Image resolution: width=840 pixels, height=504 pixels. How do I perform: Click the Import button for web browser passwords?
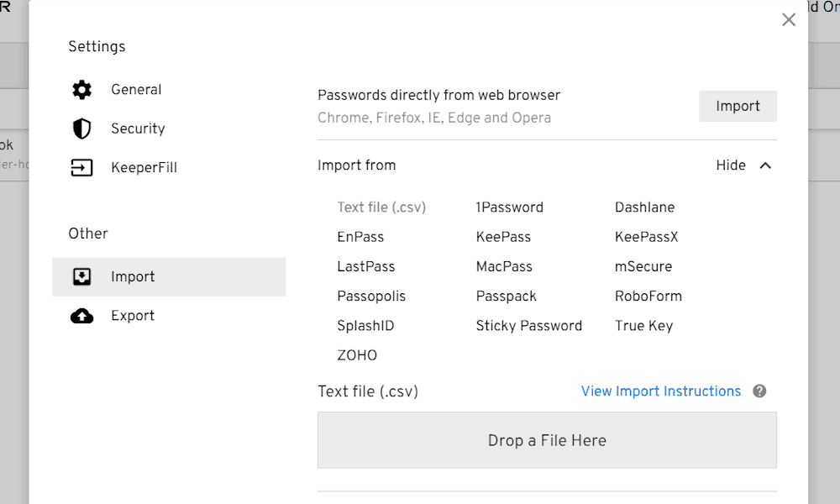click(738, 106)
